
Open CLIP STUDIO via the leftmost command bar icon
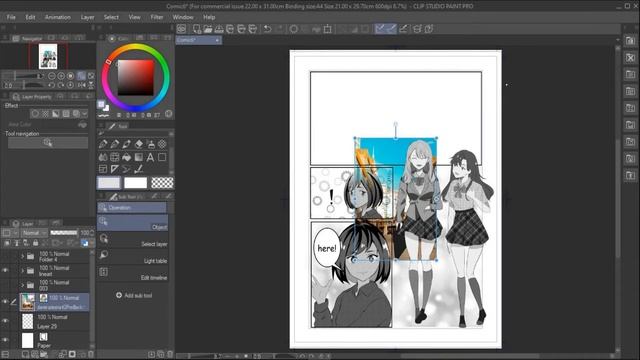coord(181,29)
